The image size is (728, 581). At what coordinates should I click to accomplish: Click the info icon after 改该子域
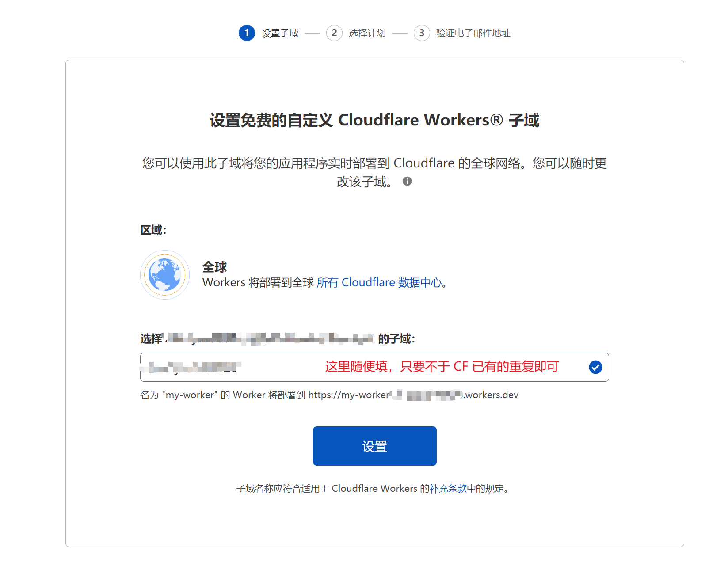coord(407,181)
